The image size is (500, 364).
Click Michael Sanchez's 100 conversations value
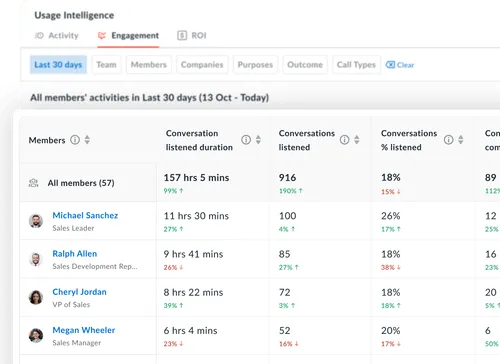click(x=287, y=216)
